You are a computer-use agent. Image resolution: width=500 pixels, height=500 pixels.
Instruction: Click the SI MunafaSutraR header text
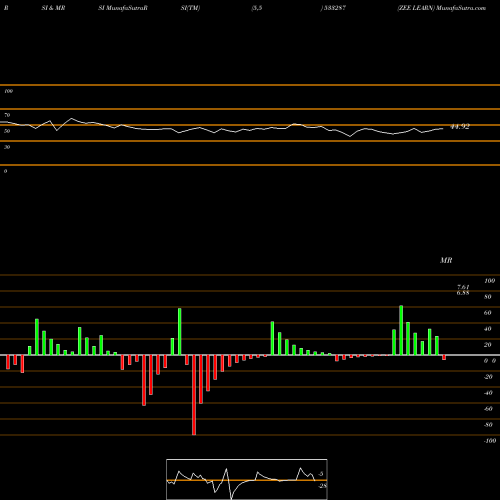pyautogui.click(x=123, y=8)
